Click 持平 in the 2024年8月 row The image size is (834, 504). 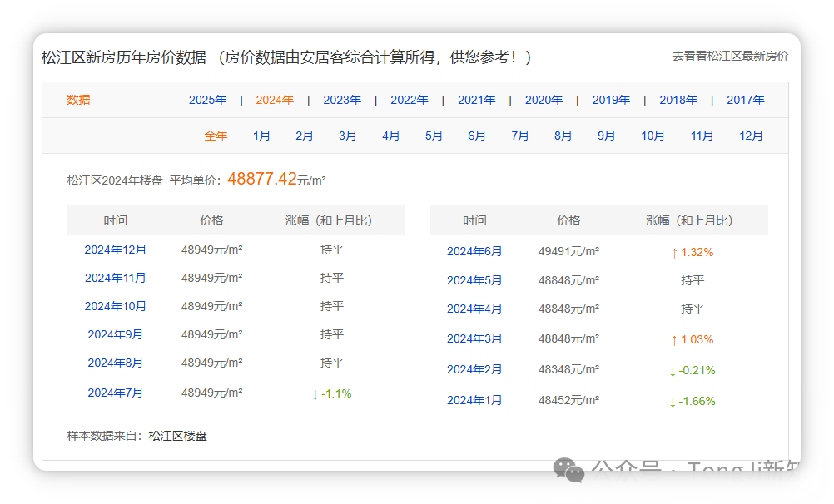pyautogui.click(x=332, y=363)
